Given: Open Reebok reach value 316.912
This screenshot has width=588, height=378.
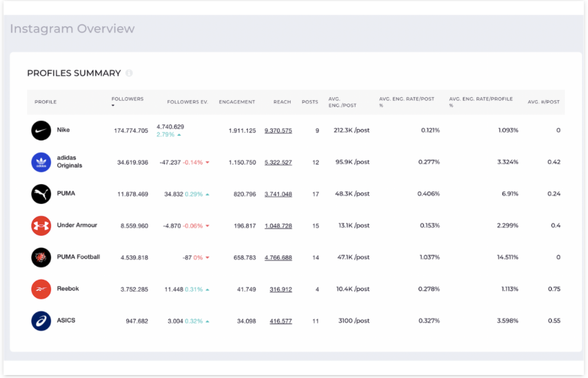Looking at the screenshot, I should 281,290.
